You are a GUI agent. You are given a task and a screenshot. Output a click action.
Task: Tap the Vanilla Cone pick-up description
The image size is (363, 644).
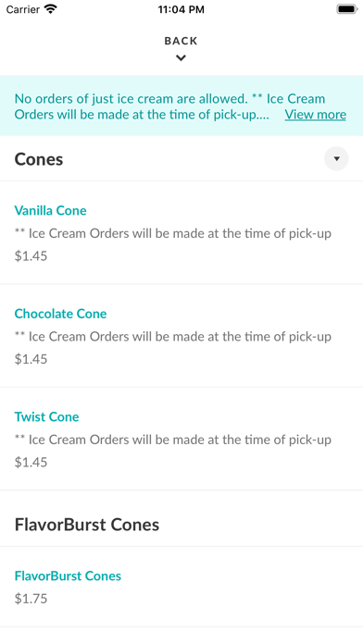[172, 233]
